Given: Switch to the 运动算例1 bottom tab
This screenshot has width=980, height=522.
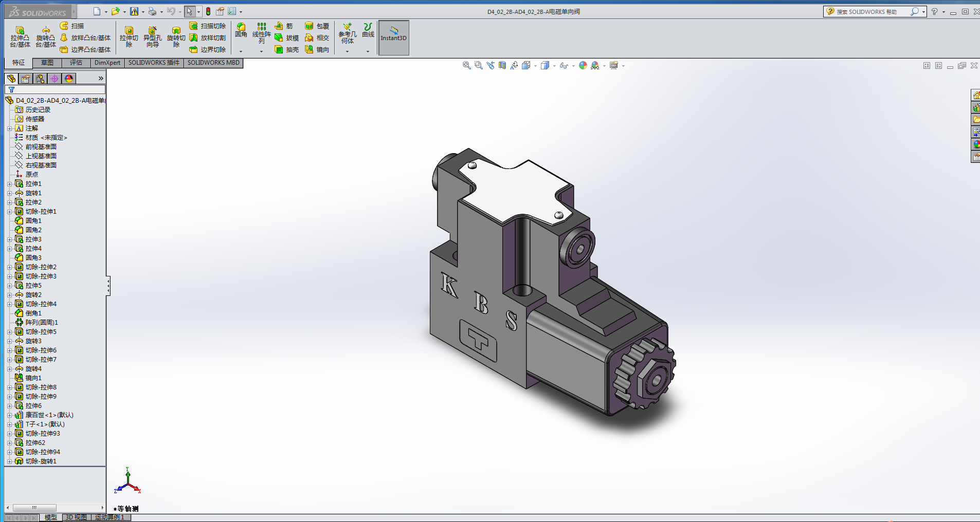Looking at the screenshot, I should pyautogui.click(x=110, y=517).
